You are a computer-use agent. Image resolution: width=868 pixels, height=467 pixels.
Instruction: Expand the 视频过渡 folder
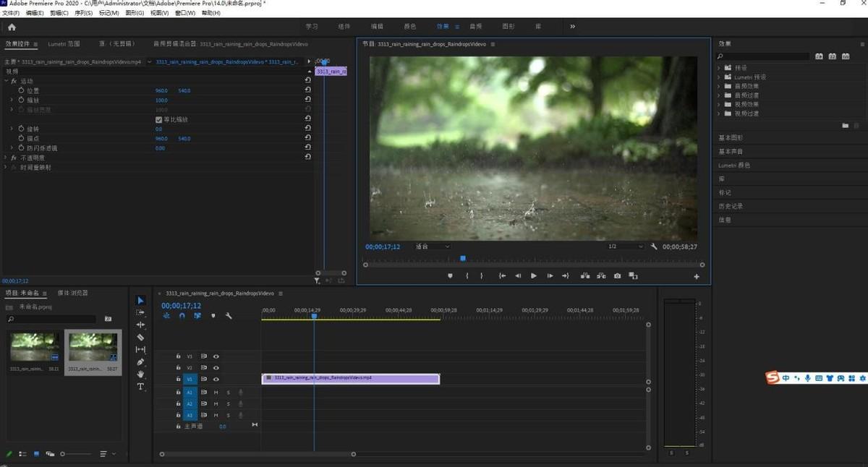pyautogui.click(x=719, y=113)
